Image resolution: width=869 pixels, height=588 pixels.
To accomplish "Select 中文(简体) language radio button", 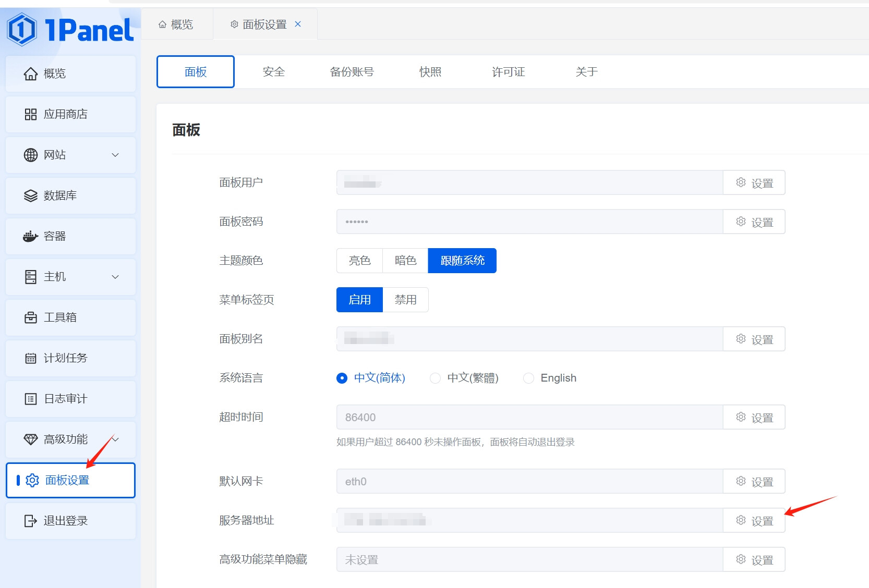I will click(x=342, y=378).
